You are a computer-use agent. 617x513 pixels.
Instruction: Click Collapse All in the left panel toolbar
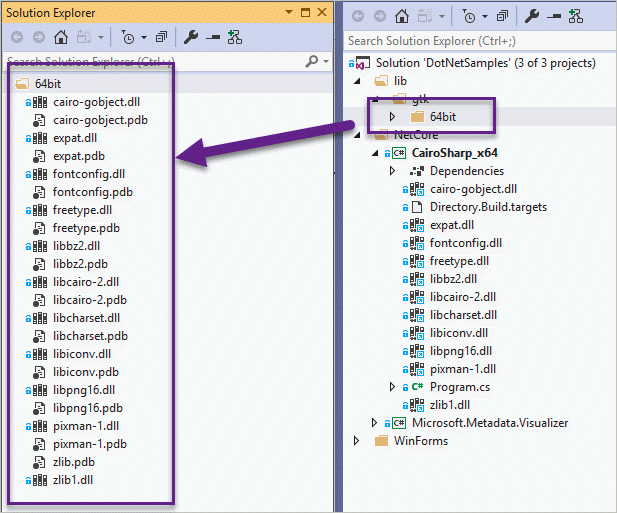(x=161, y=37)
